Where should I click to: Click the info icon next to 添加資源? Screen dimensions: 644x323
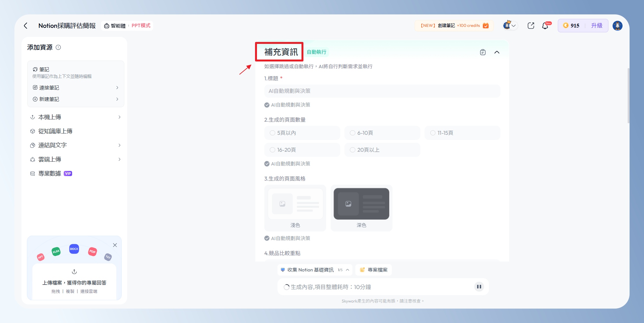[58, 47]
